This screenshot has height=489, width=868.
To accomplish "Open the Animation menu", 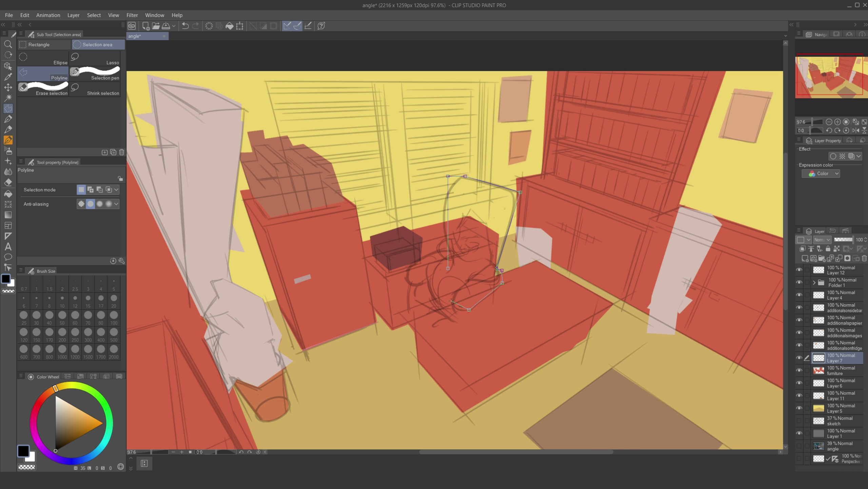I will point(48,15).
